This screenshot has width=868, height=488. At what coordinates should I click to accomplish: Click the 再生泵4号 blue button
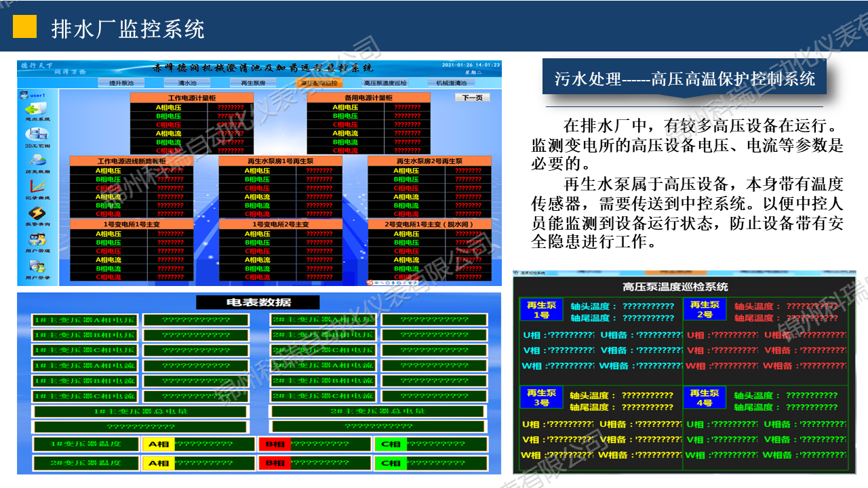[704, 398]
